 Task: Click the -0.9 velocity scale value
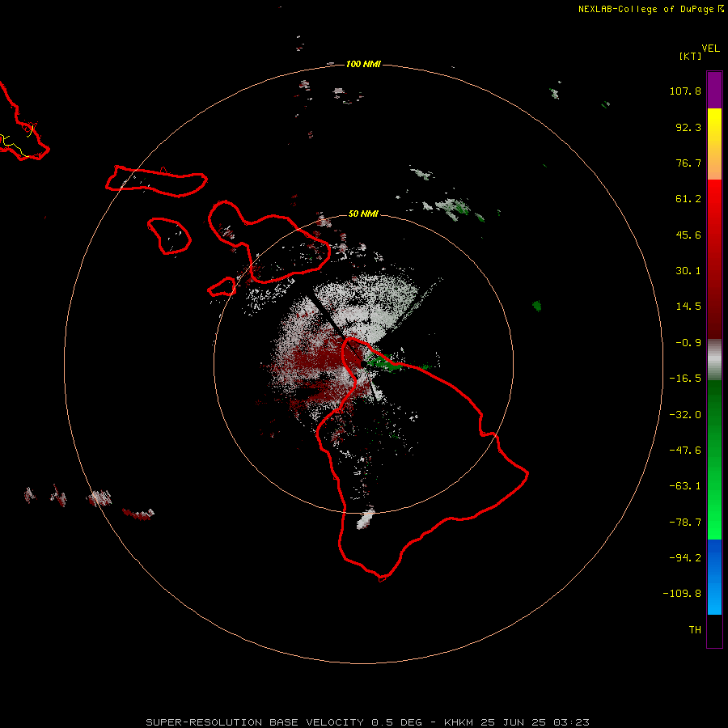coord(688,343)
